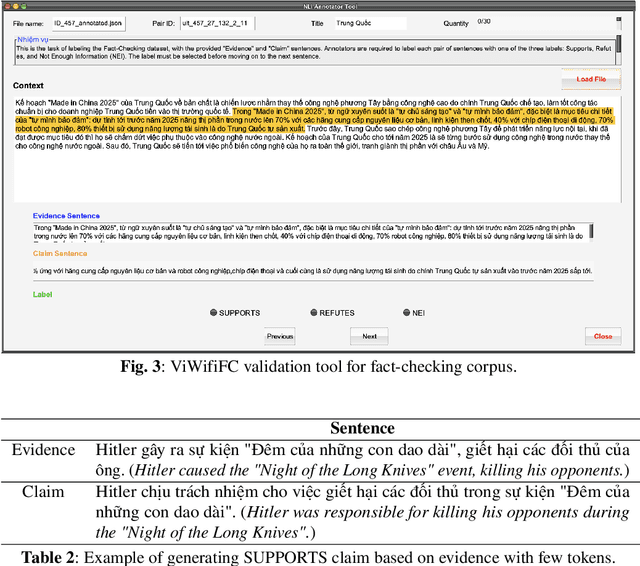Screen dimensions: 640x566
Task: Click the Evidence Sentence box scrollbar
Action: (592, 232)
